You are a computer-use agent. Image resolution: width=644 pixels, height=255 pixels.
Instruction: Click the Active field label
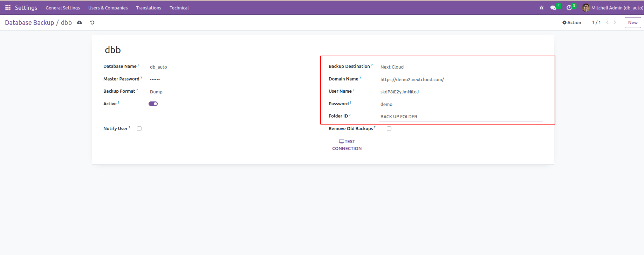[x=110, y=104]
